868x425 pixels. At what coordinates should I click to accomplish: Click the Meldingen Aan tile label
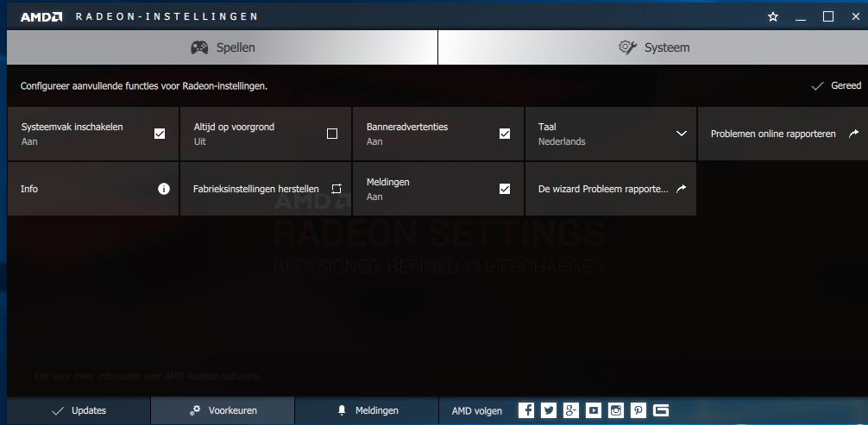(388, 182)
